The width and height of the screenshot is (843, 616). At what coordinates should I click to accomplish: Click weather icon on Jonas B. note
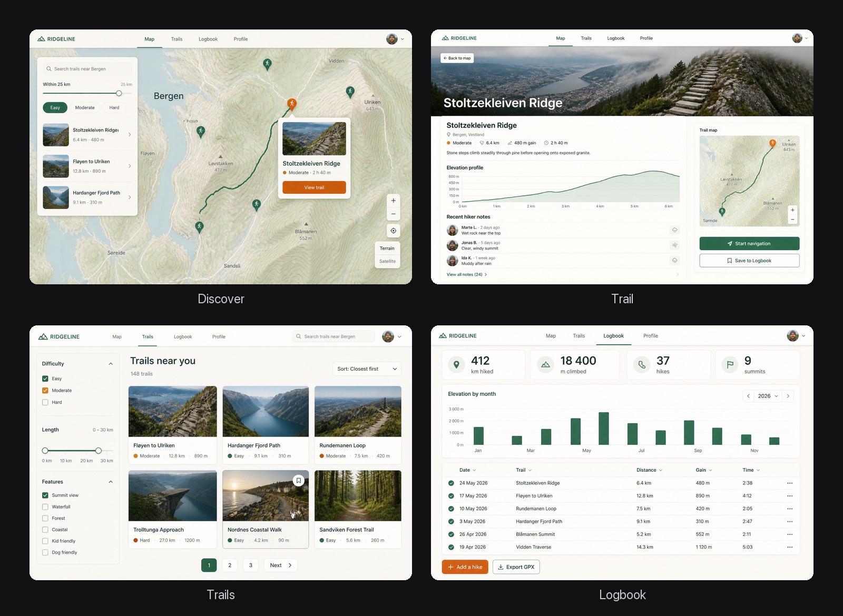coord(674,245)
